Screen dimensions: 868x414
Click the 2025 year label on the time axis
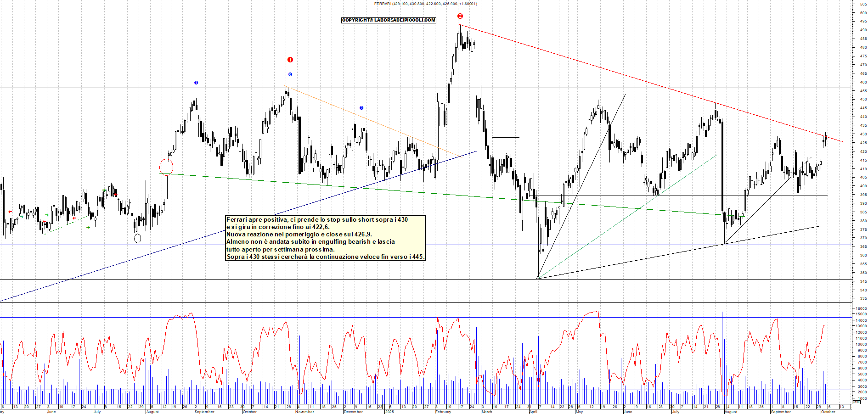tap(389, 412)
